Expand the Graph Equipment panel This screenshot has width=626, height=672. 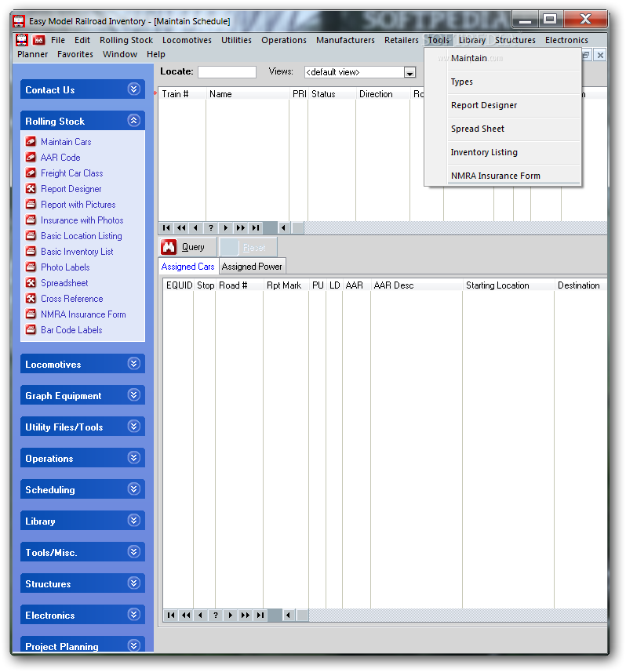(134, 395)
